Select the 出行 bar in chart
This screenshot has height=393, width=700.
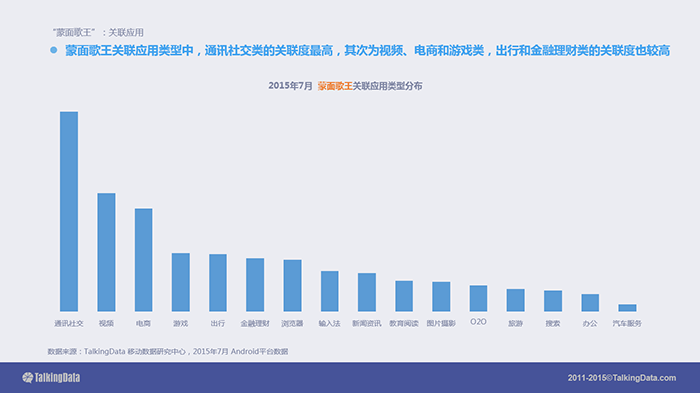coord(218,283)
